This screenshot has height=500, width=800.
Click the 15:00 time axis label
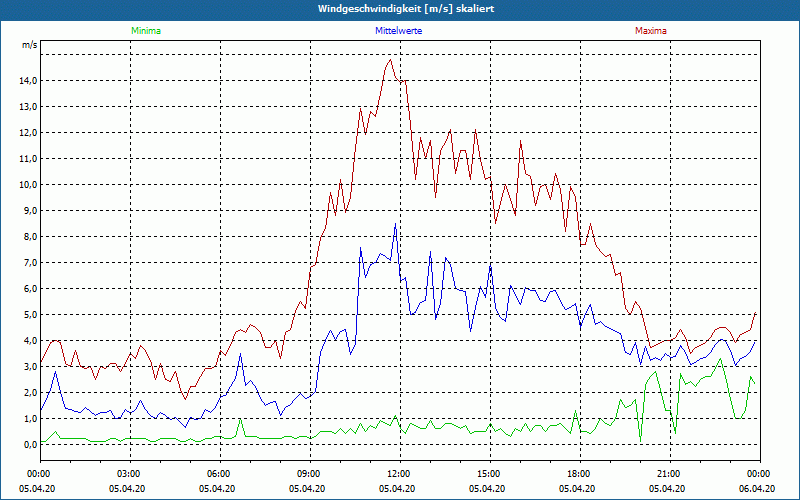(x=490, y=474)
